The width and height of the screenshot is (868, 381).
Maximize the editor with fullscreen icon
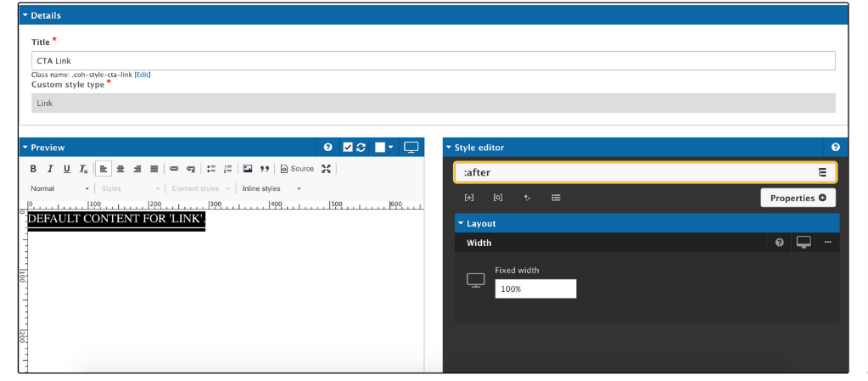(326, 169)
